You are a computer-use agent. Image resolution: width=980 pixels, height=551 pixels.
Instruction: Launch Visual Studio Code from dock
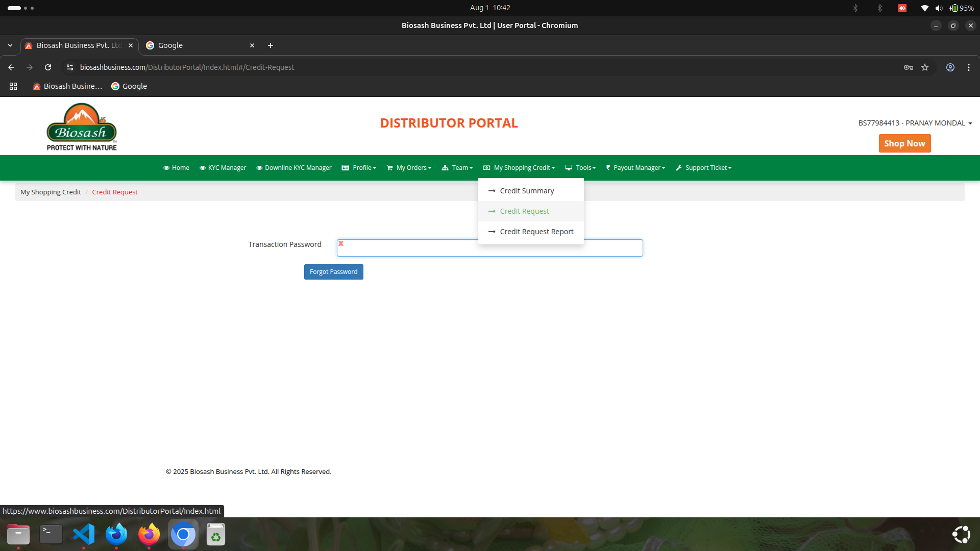point(84,534)
